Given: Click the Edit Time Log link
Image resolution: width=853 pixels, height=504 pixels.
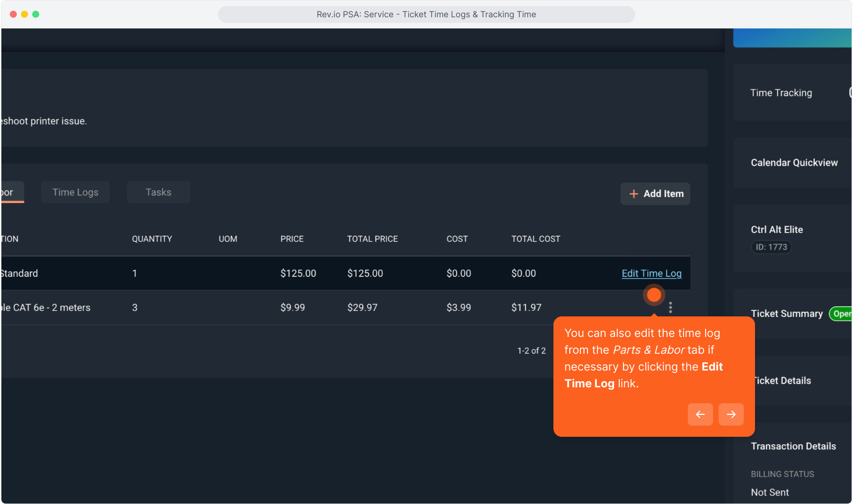Looking at the screenshot, I should click(x=651, y=273).
